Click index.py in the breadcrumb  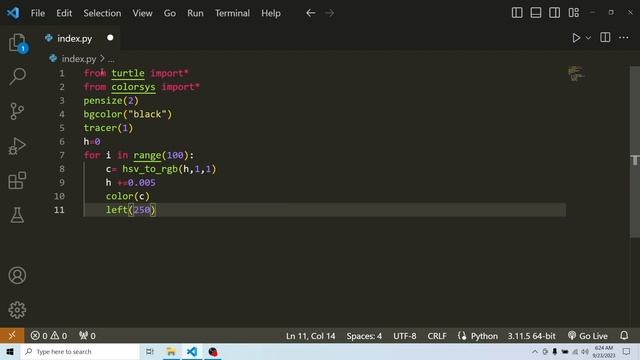click(79, 59)
